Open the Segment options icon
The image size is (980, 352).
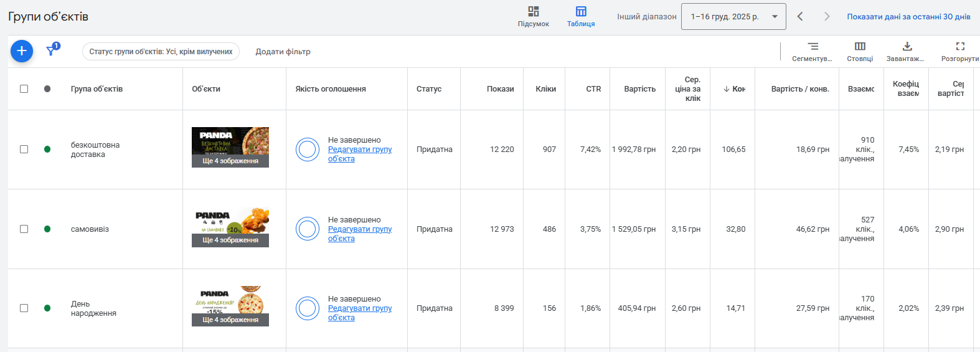point(813,47)
